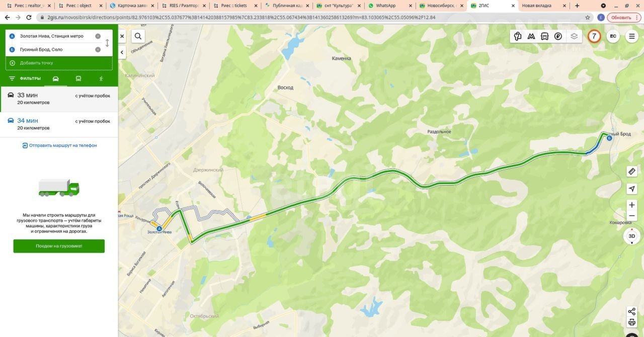Select the pedestrian route mode

101,78
